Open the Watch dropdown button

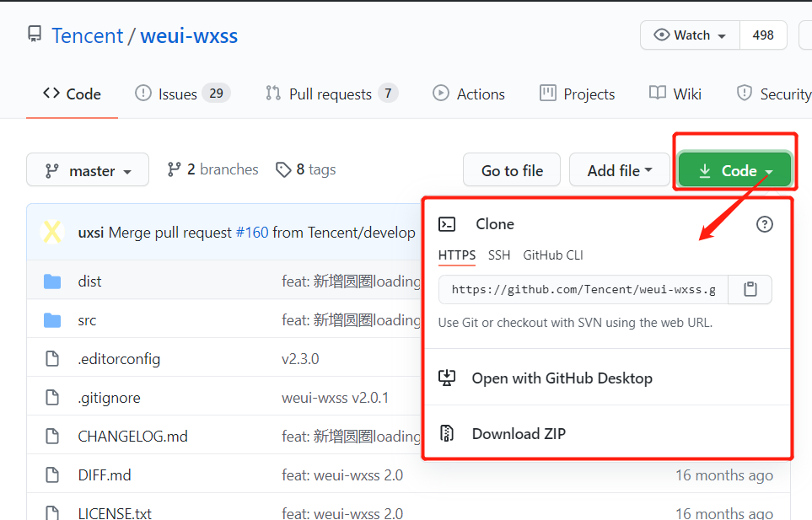(691, 35)
